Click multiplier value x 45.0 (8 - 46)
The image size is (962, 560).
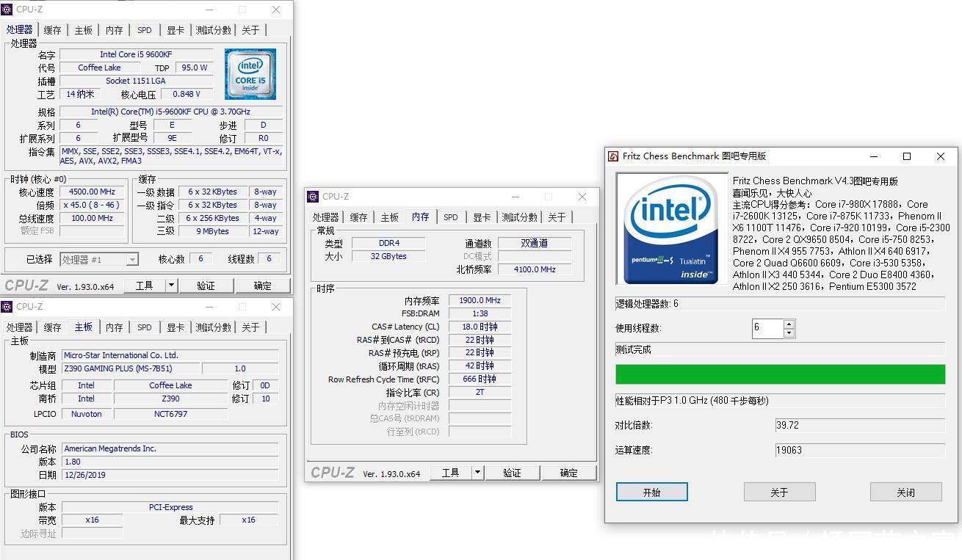[x=93, y=205]
